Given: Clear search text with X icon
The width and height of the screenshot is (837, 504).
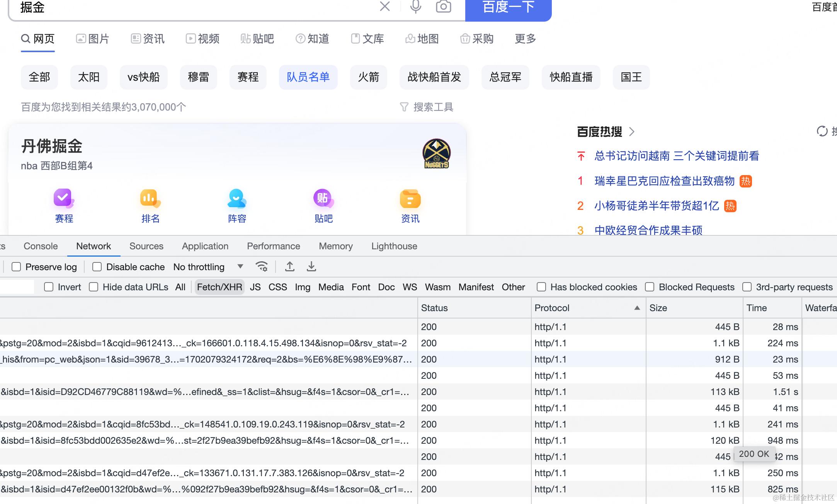Looking at the screenshot, I should coord(384,7).
